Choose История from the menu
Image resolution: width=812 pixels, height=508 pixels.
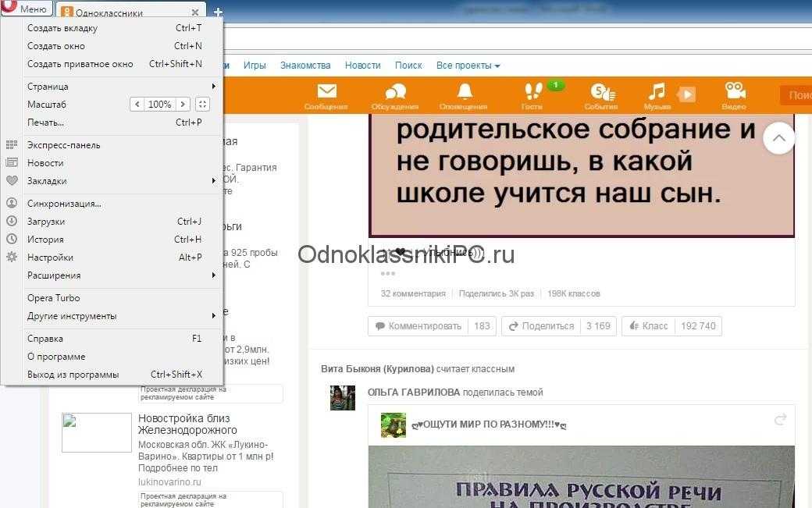coord(45,240)
